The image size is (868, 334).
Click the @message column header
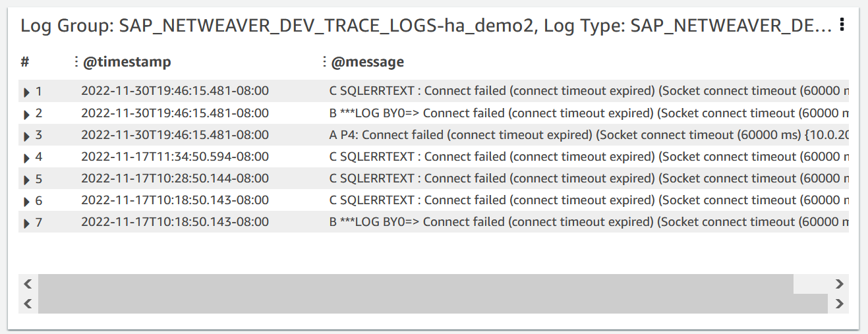(367, 62)
